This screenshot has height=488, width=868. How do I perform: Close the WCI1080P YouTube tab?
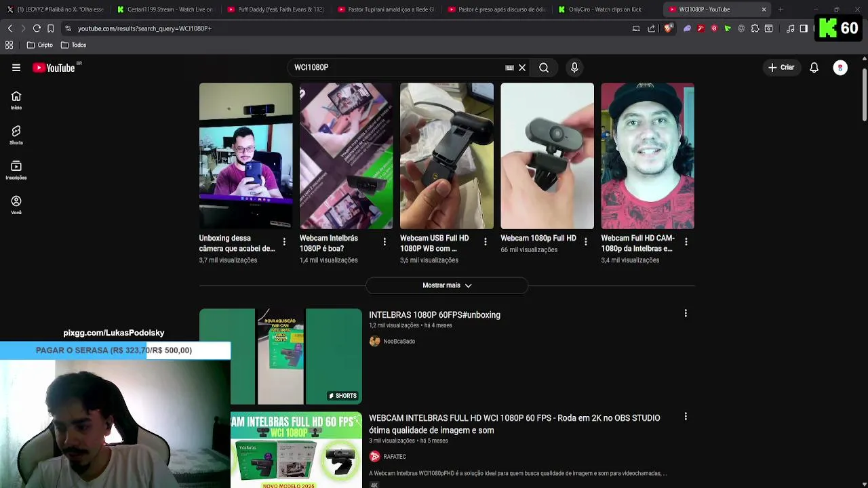point(764,9)
